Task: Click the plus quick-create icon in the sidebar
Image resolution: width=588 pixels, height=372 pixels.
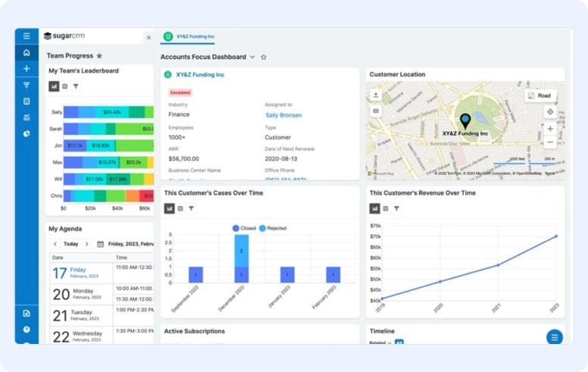Action: pyautogui.click(x=27, y=69)
